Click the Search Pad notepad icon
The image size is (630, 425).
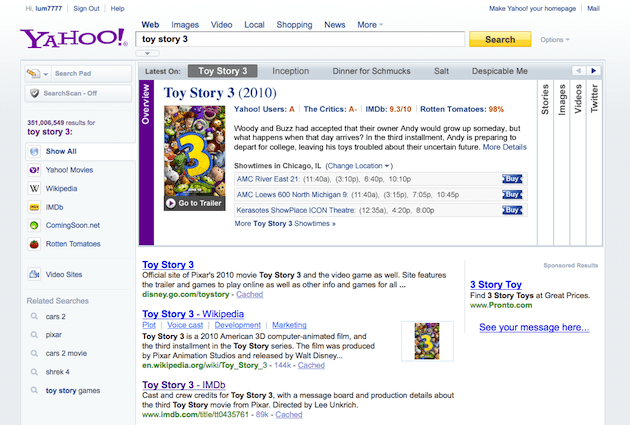pos(35,73)
